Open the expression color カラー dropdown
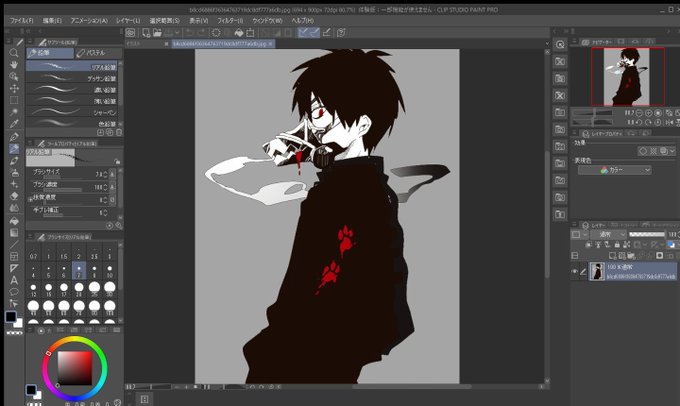 click(615, 170)
